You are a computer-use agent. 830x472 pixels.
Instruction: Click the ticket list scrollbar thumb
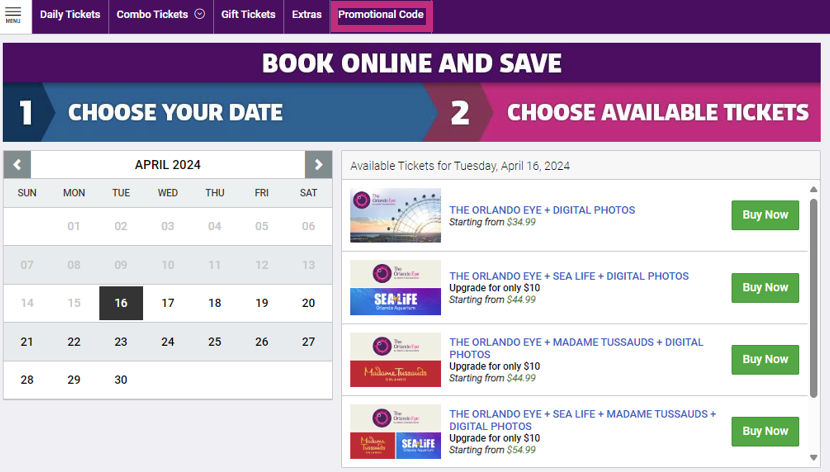click(814, 297)
